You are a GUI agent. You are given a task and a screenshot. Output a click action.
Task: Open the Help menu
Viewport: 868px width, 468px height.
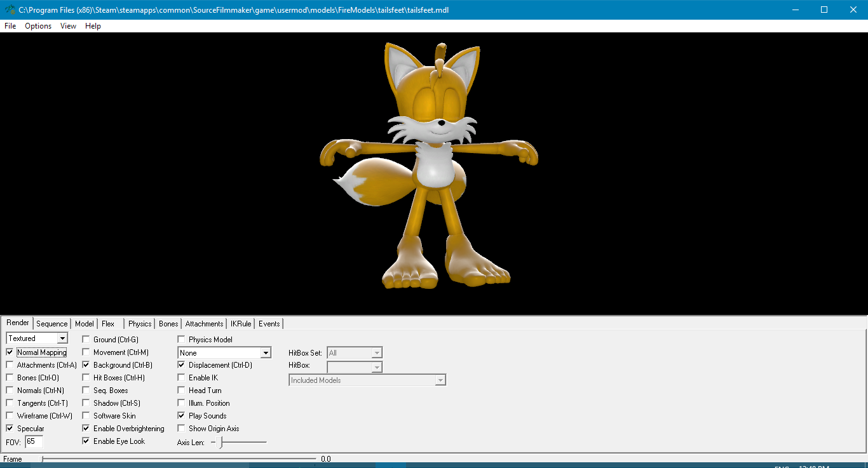[x=93, y=26]
